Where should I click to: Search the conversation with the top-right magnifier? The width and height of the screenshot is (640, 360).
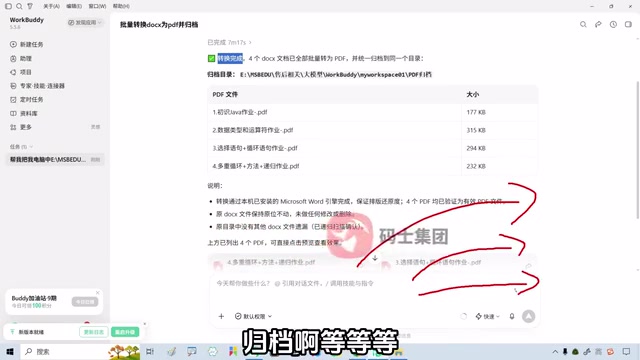(x=583, y=24)
